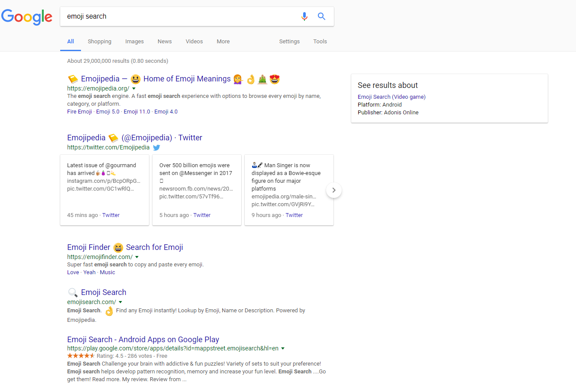
Task: Open the Emoji 4.0 sitelink
Action: click(166, 112)
